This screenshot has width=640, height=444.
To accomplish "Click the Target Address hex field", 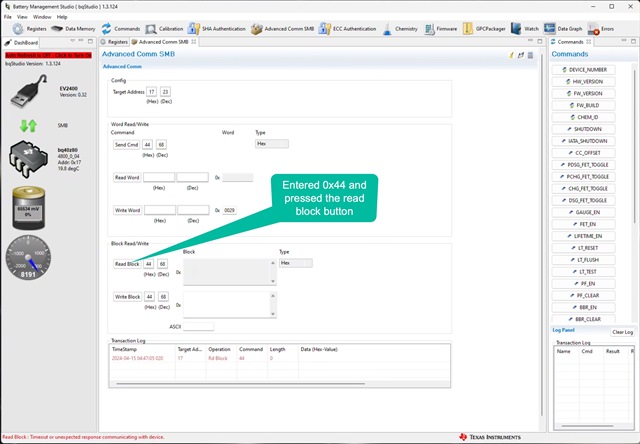I will tap(151, 92).
